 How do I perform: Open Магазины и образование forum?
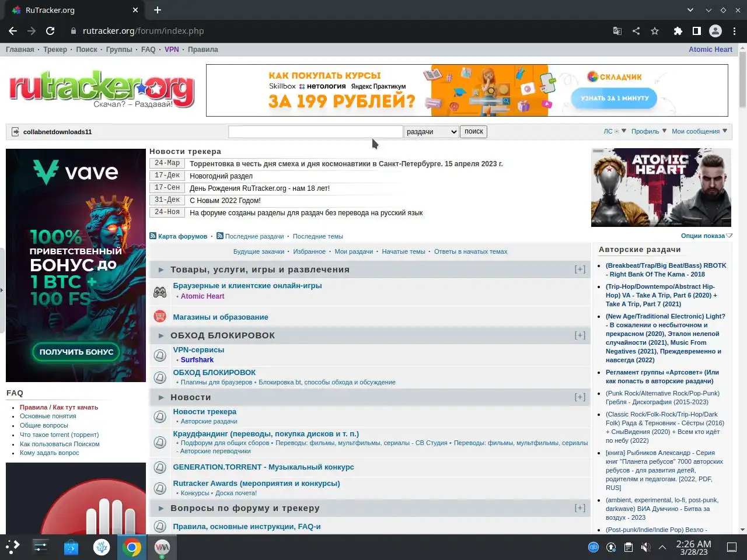coord(221,317)
